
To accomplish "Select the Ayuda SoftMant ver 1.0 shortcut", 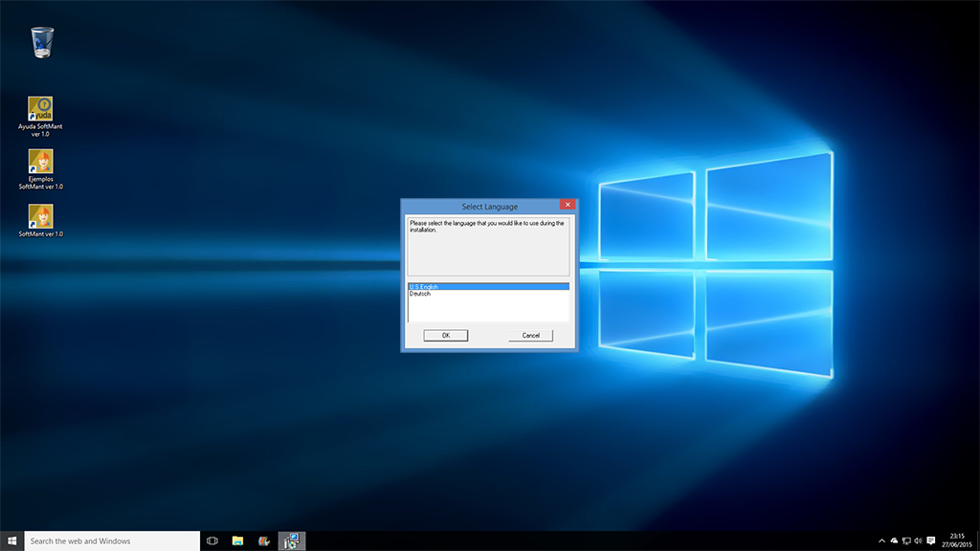I will coord(40,109).
